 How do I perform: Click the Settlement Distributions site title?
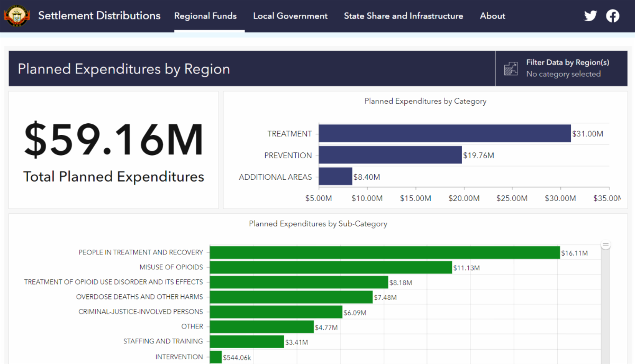pos(99,16)
